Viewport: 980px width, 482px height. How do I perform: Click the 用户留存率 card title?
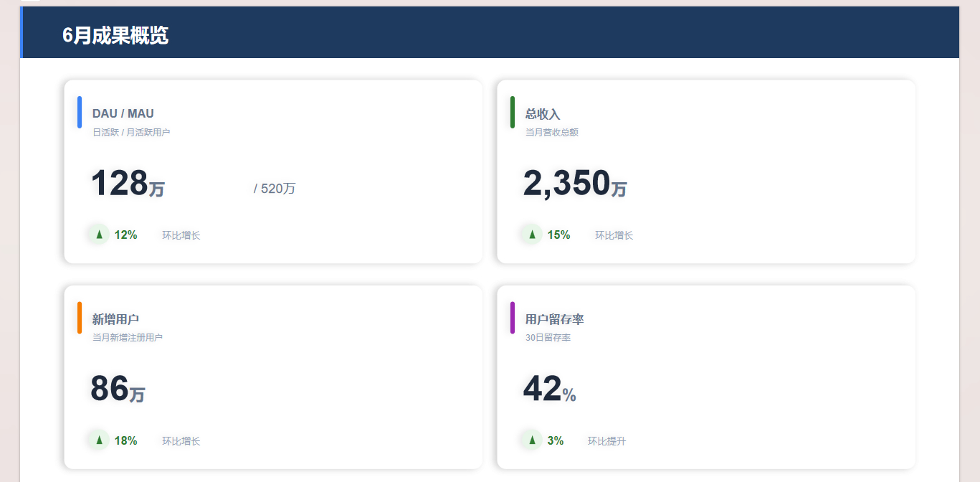554,319
